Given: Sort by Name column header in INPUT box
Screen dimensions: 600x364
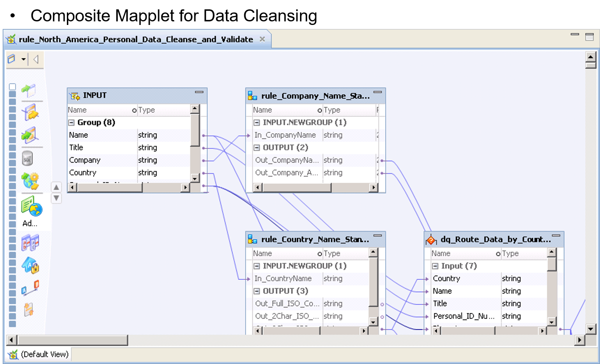Looking at the screenshot, I should pos(102,110).
